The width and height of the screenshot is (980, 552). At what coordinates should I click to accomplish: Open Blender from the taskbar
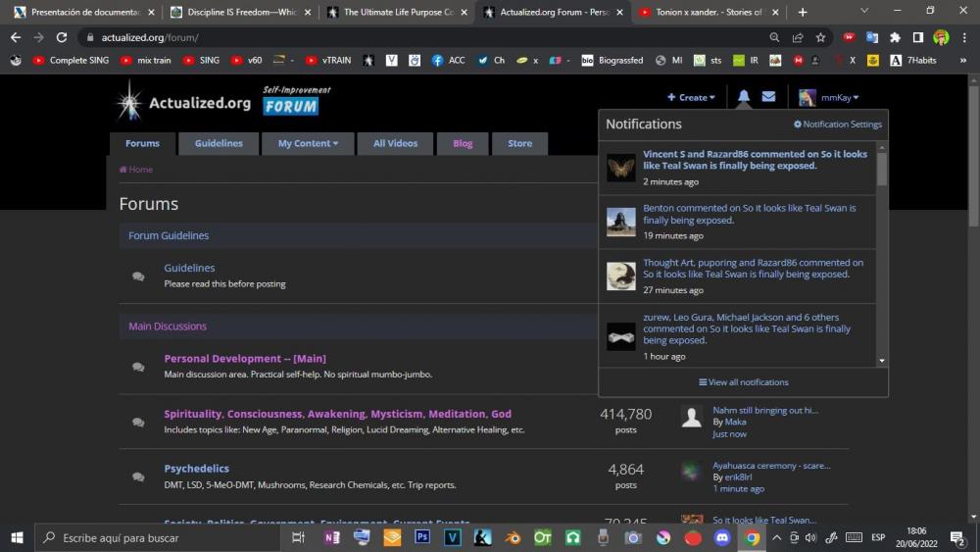point(513,537)
